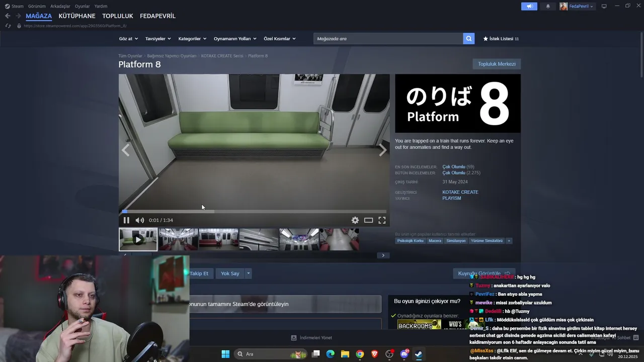Open the Görünüm menu
Screen dimensions: 644x362
point(37,6)
